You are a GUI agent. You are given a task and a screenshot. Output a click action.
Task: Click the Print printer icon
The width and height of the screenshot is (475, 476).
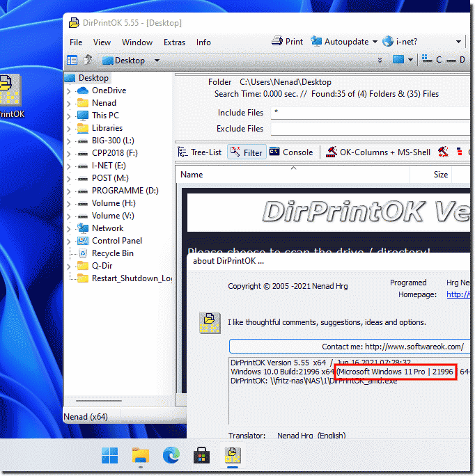point(277,40)
